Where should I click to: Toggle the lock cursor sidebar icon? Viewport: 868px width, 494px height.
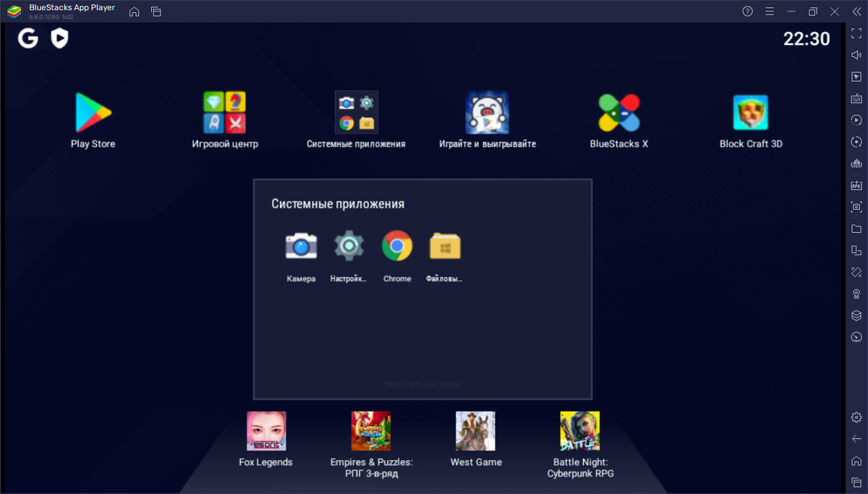pos(856,77)
